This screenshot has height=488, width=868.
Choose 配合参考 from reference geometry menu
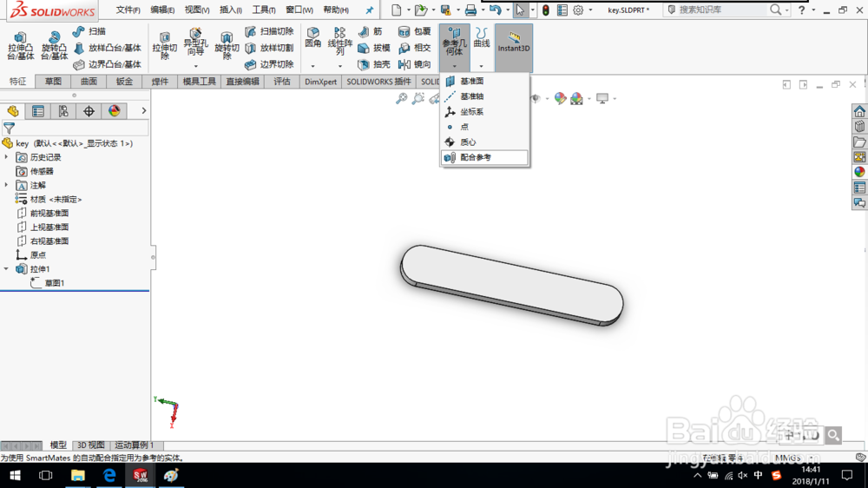484,157
